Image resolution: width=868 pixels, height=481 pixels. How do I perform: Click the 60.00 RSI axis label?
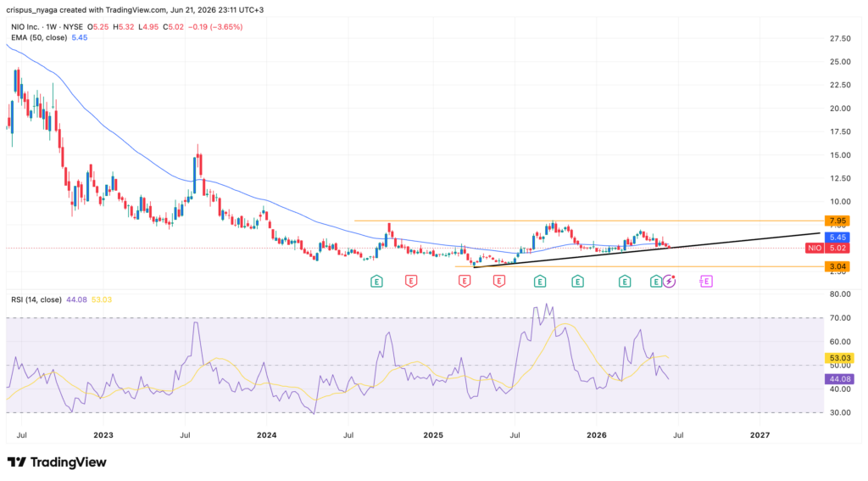pyautogui.click(x=840, y=342)
